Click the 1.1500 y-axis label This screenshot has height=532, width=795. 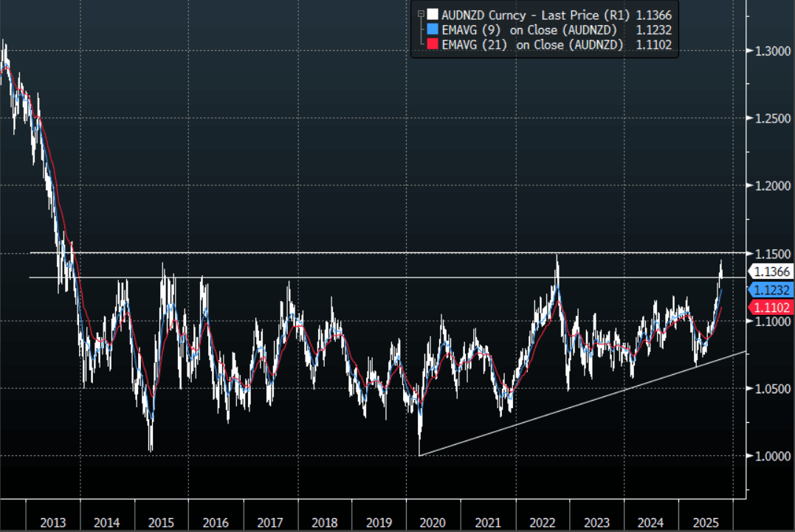(x=773, y=255)
